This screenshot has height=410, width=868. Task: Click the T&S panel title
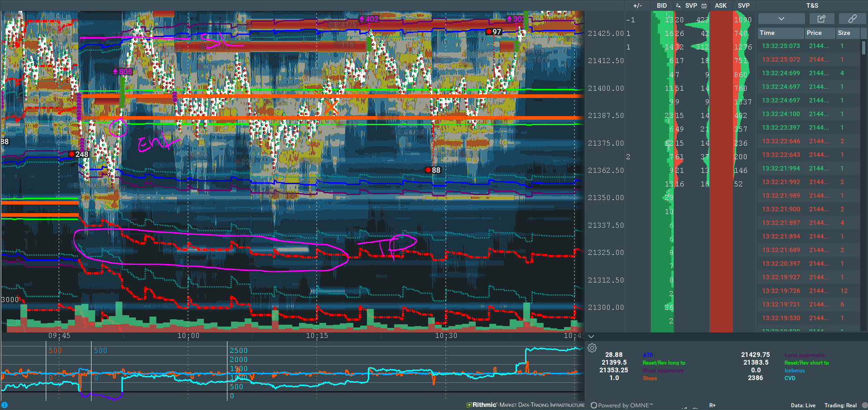click(812, 5)
